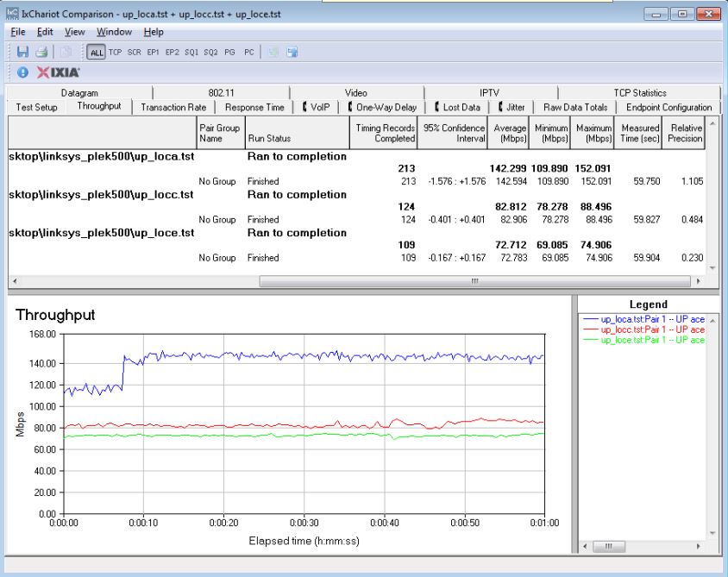Switch to the Throughput tab
This screenshot has width=728, height=577.
point(99,106)
